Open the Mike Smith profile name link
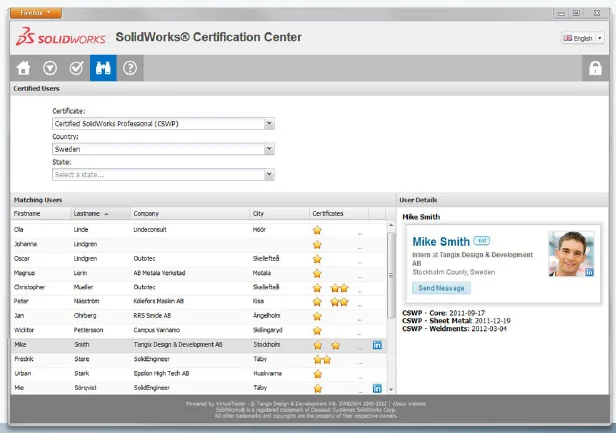This screenshot has width=616, height=433. 441,242
